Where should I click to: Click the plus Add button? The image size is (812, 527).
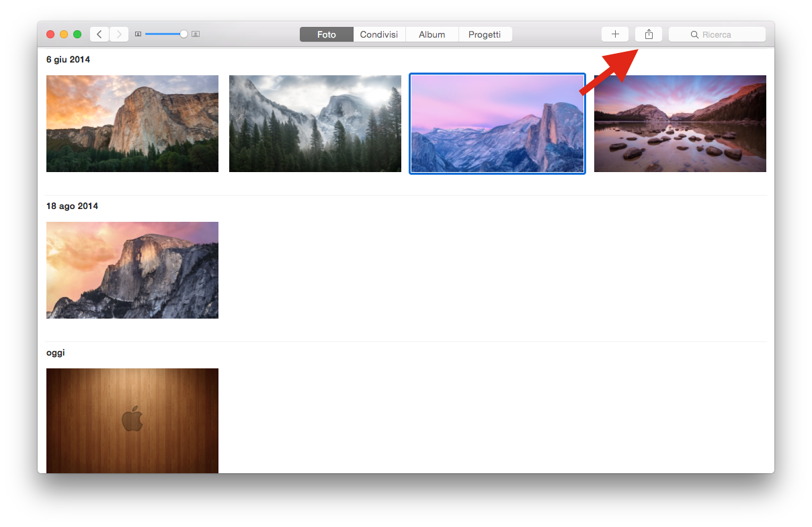(x=615, y=34)
